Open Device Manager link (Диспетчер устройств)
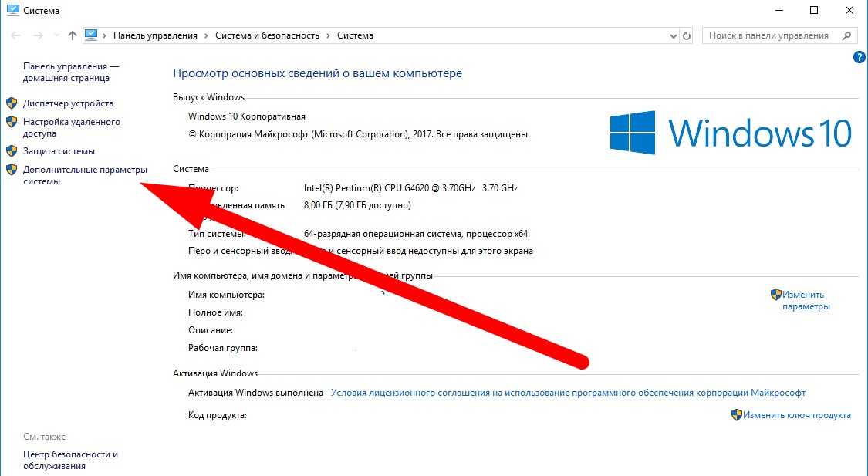Viewport: 868px width, 476px height. (x=68, y=103)
